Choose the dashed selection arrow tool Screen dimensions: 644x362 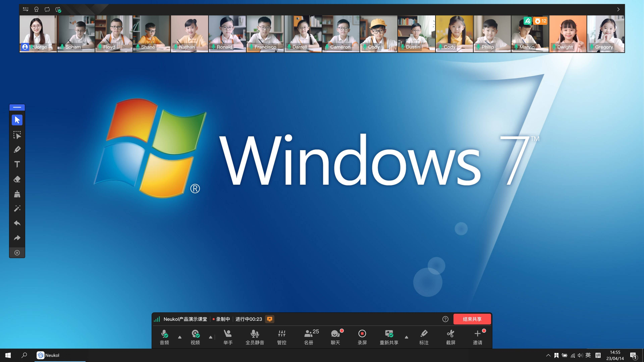pos(17,135)
